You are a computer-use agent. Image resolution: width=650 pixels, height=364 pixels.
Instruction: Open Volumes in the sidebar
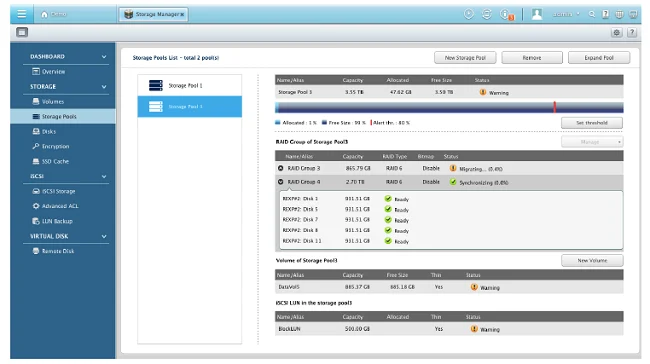point(53,101)
